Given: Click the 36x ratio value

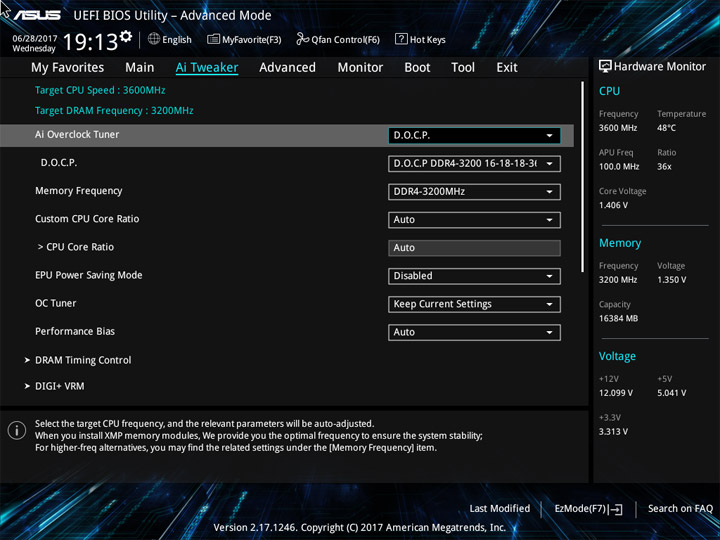Looking at the screenshot, I should (664, 167).
